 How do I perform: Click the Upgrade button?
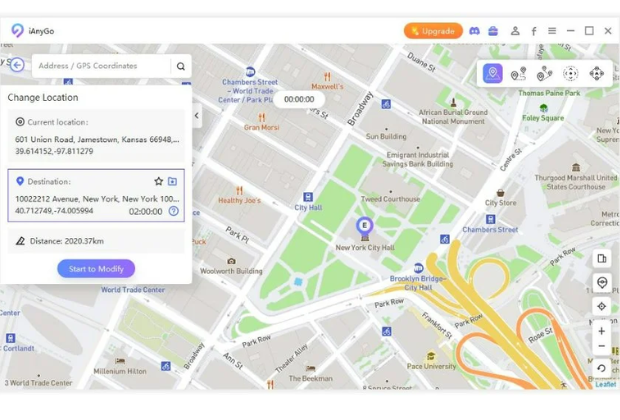coord(433,31)
